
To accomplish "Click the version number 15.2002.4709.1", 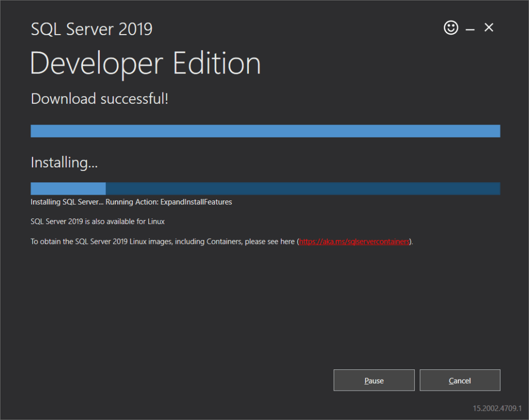I will [497, 408].
